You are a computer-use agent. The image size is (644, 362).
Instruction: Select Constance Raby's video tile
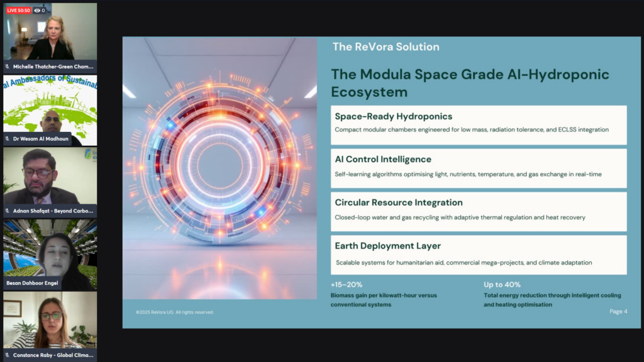[x=50, y=322]
